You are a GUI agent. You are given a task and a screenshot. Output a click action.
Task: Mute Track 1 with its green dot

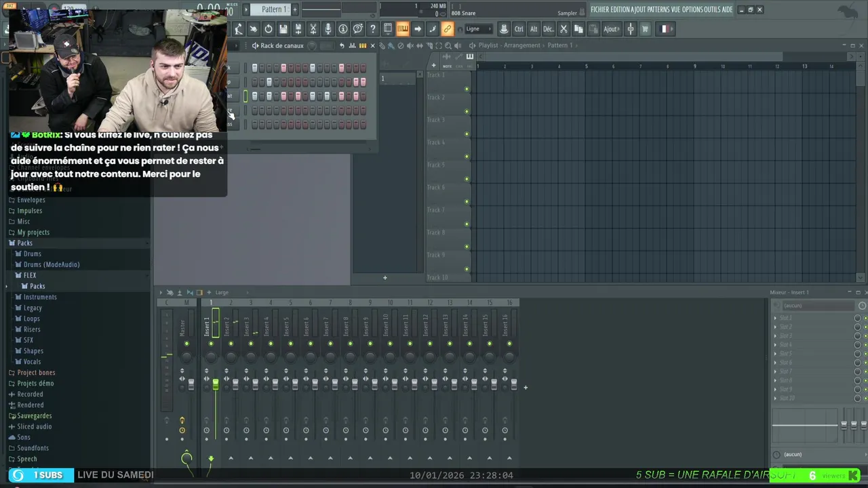(x=467, y=89)
